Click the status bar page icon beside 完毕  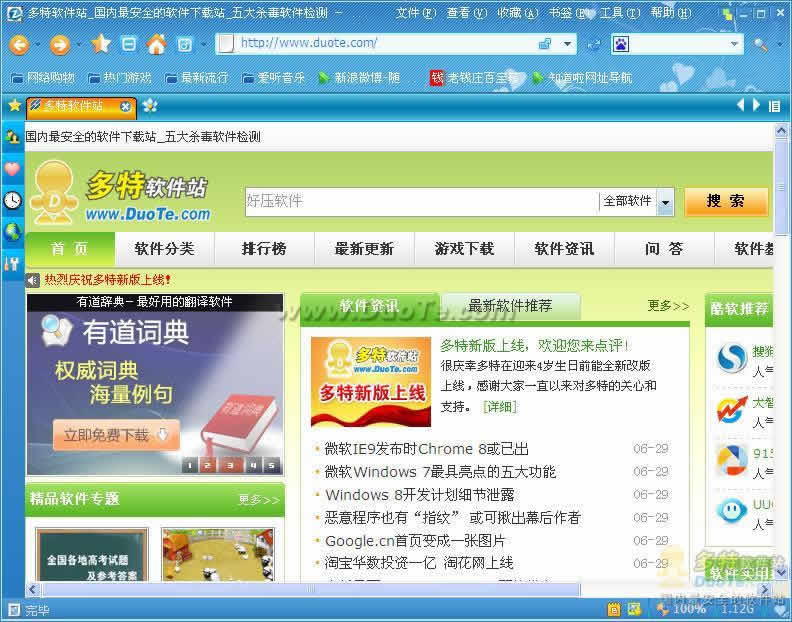(x=15, y=609)
